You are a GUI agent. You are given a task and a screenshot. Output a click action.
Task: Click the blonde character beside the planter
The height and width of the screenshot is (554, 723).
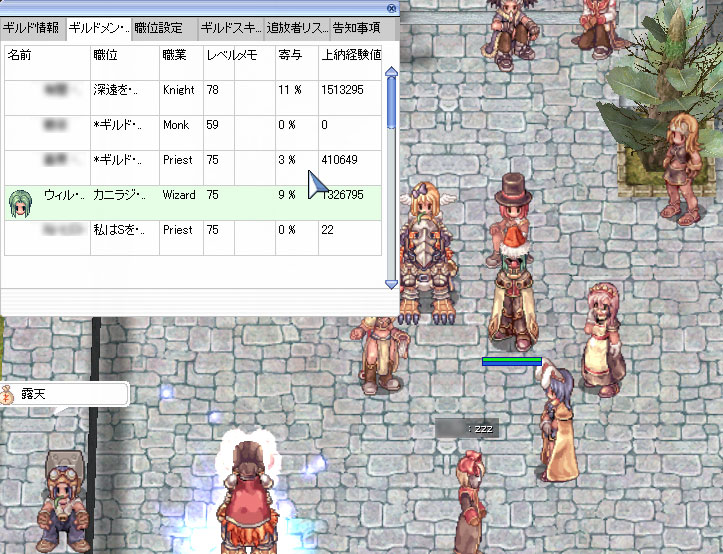pos(682,169)
